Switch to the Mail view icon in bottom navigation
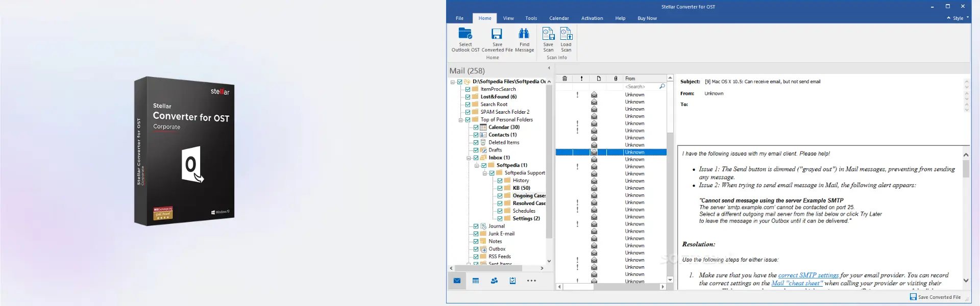Viewport: 980px width, 306px height. tap(457, 280)
